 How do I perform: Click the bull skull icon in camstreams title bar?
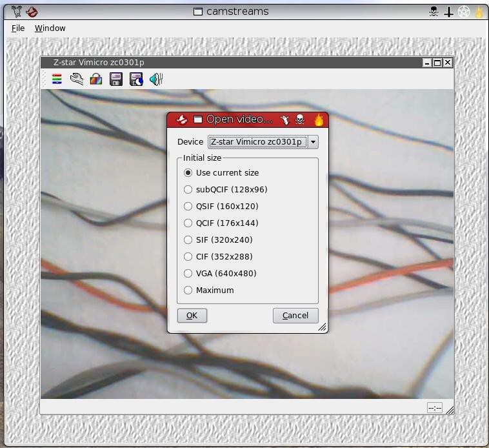tap(17, 12)
